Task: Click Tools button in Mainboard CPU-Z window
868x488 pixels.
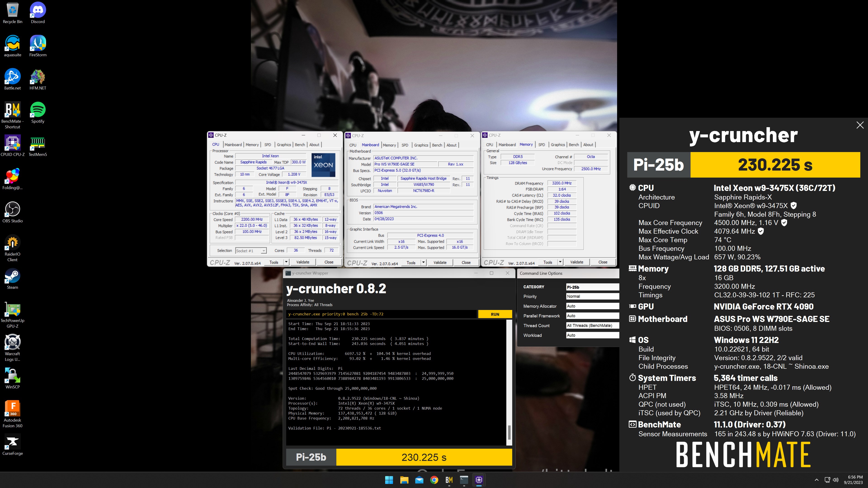Action: click(411, 263)
